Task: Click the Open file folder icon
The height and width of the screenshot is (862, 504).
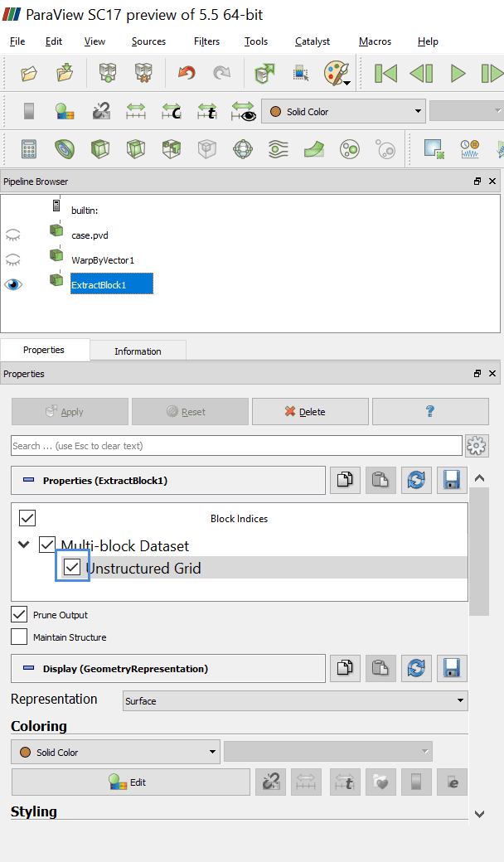Action: point(29,74)
